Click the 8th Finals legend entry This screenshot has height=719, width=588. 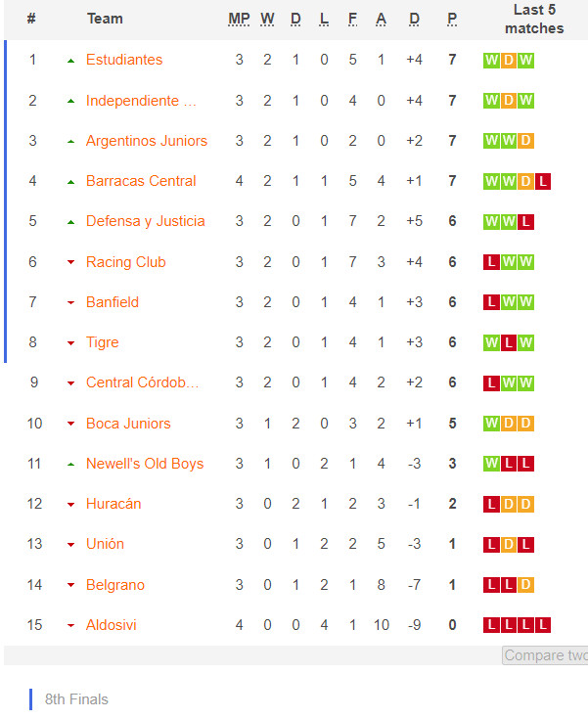tap(76, 699)
